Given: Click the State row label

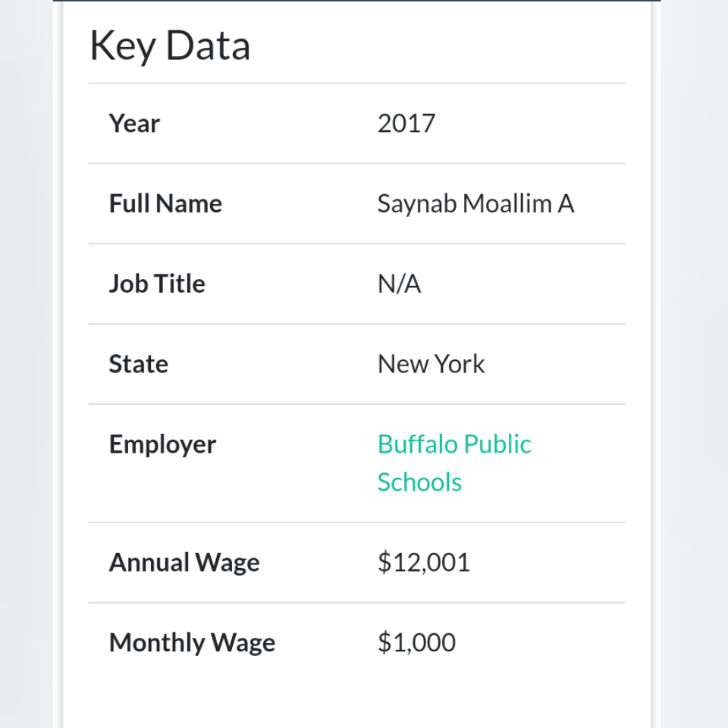Looking at the screenshot, I should (x=138, y=364).
